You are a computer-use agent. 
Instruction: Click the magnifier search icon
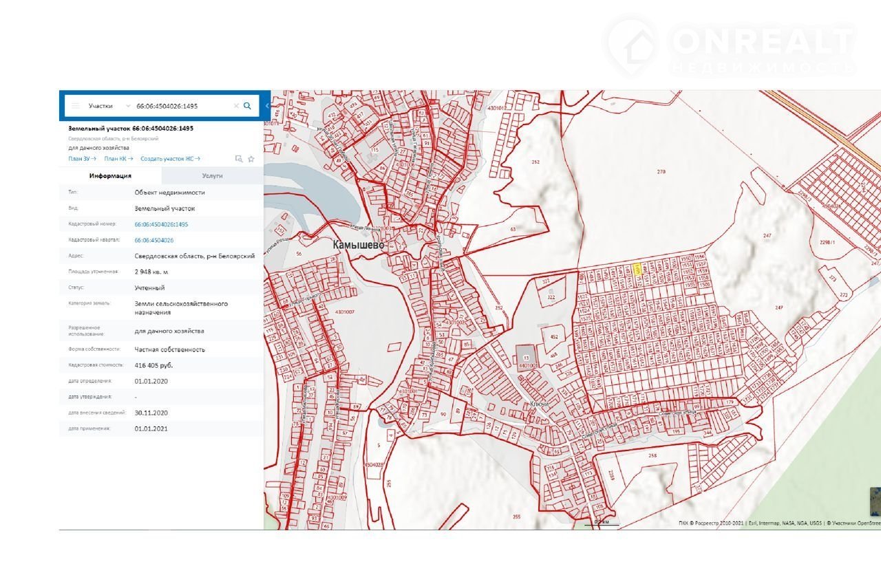248,106
